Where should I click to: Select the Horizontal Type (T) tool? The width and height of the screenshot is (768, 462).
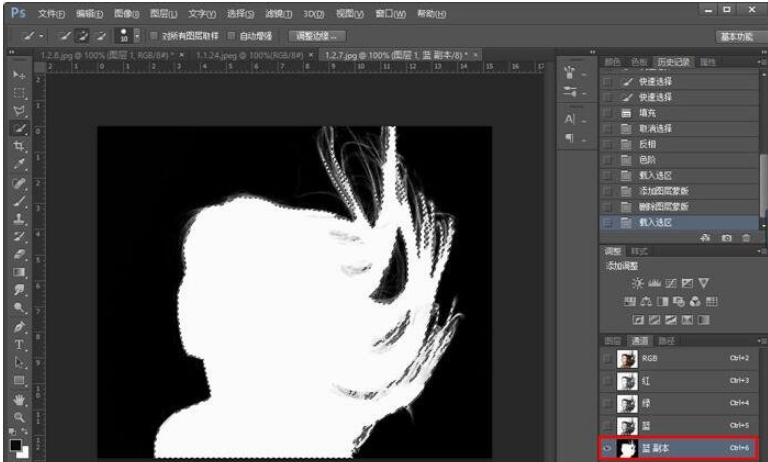[x=19, y=343]
